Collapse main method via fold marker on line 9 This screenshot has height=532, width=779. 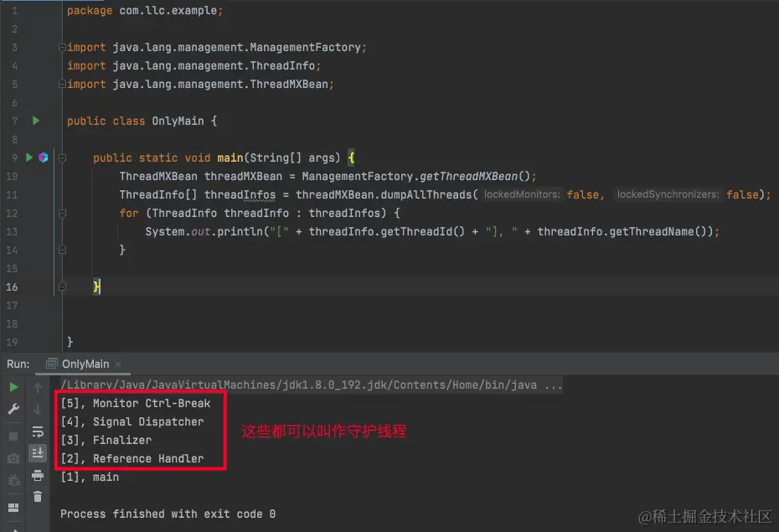(x=62, y=158)
